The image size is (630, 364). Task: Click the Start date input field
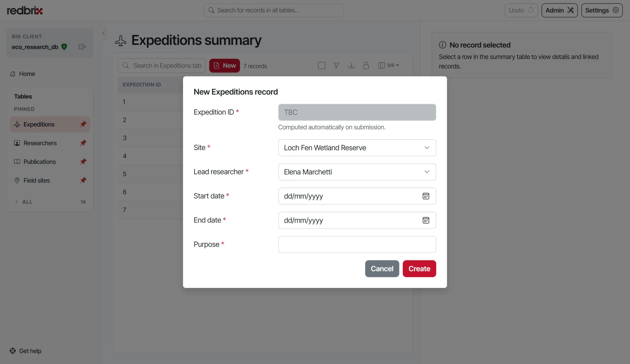tap(357, 196)
